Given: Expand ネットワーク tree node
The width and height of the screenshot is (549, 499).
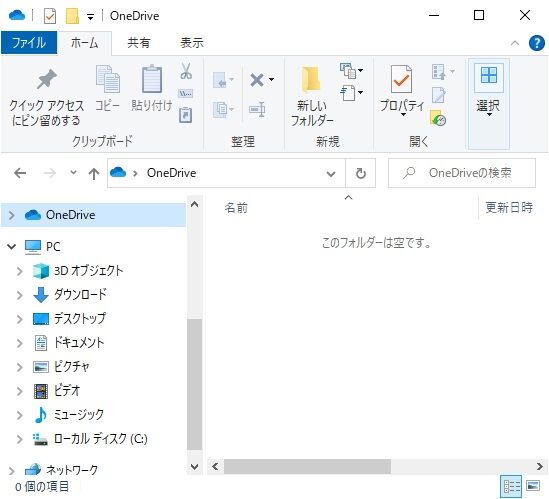Looking at the screenshot, I should 12,471.
